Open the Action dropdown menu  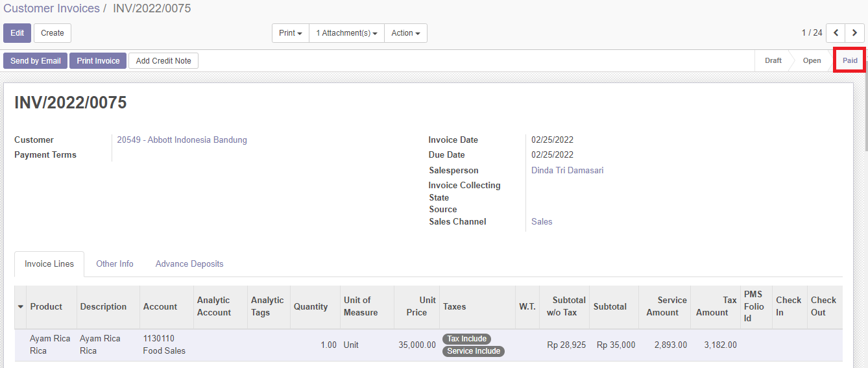[405, 33]
